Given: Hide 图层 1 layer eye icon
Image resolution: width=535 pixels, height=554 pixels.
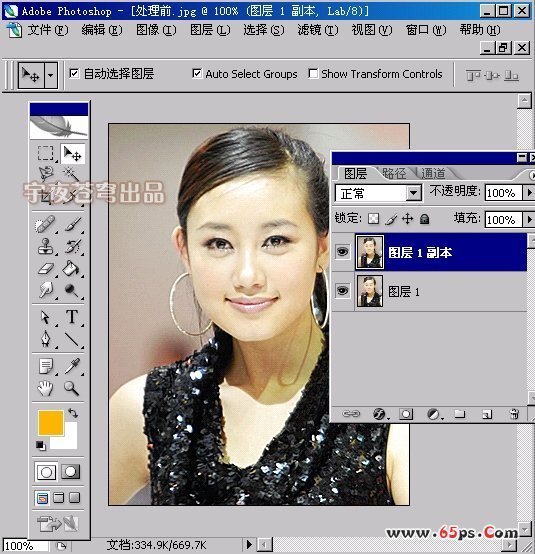Looking at the screenshot, I should click(x=342, y=291).
